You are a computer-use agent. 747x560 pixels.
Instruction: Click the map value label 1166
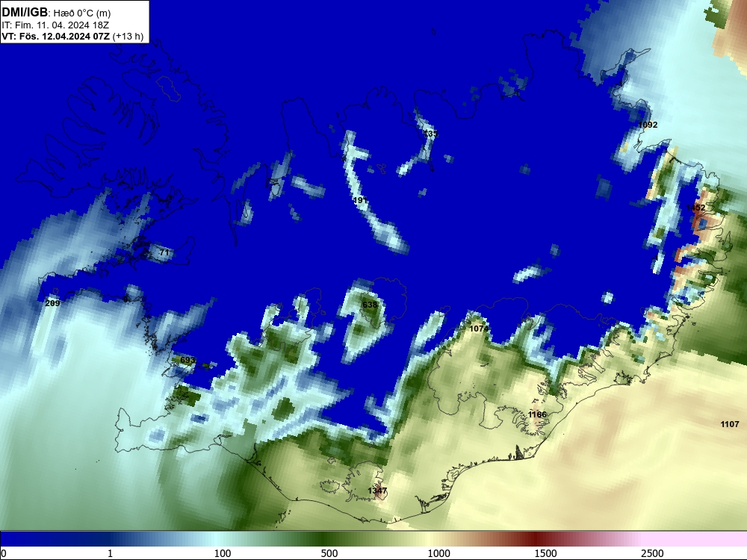tap(537, 414)
